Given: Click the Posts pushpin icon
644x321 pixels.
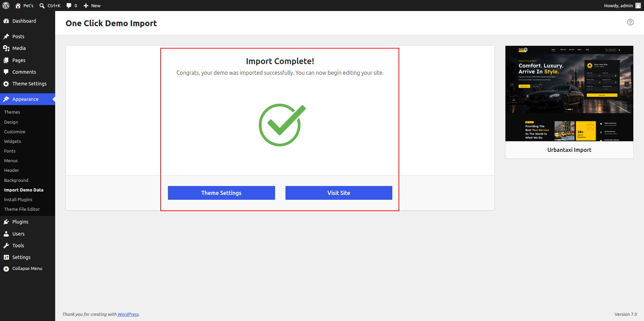Looking at the screenshot, I should 6,37.
